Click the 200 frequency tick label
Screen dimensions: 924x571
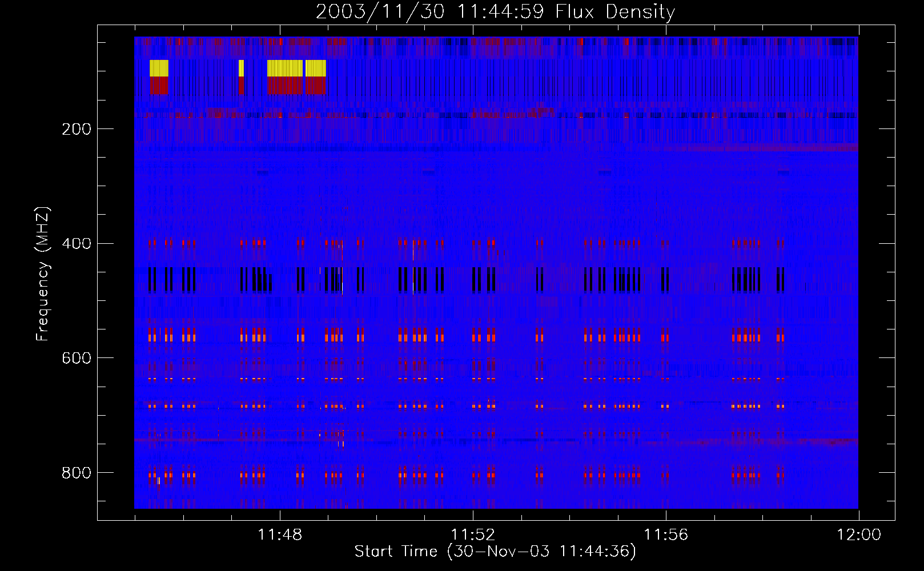[77, 129]
